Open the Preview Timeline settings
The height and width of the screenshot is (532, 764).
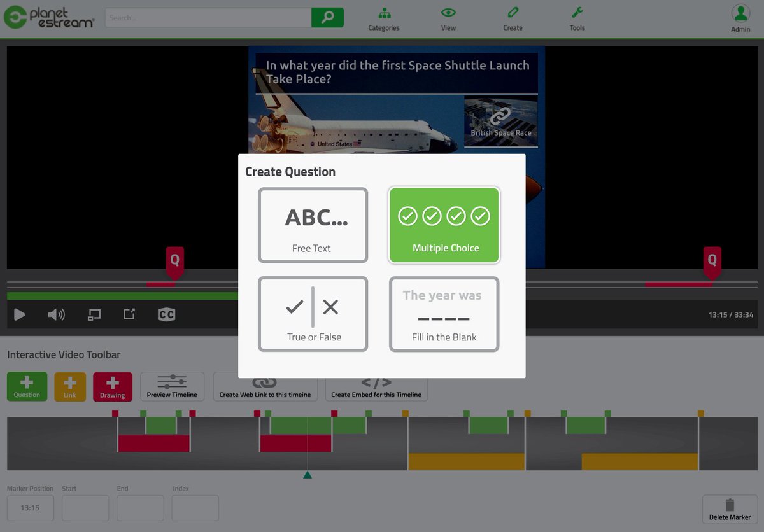(x=172, y=386)
